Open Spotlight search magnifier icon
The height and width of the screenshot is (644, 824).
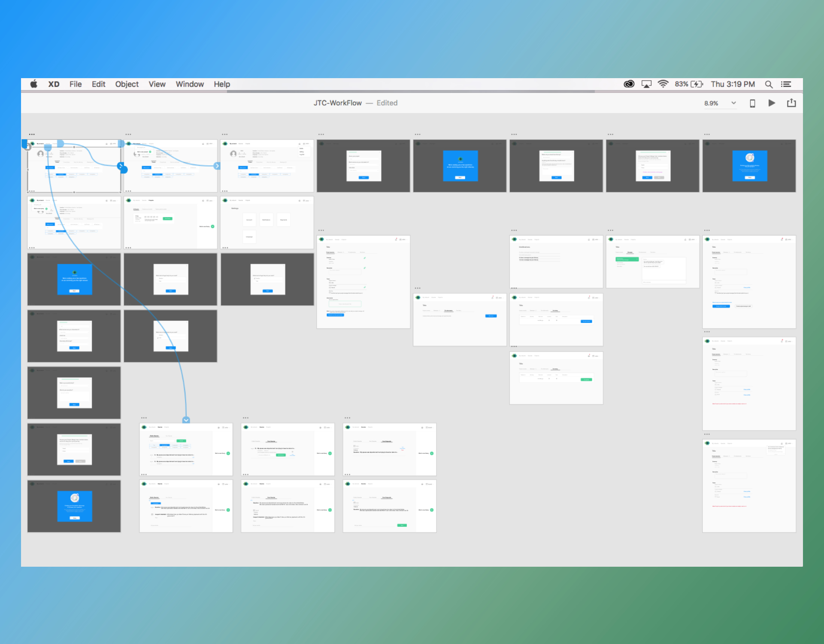(x=769, y=84)
